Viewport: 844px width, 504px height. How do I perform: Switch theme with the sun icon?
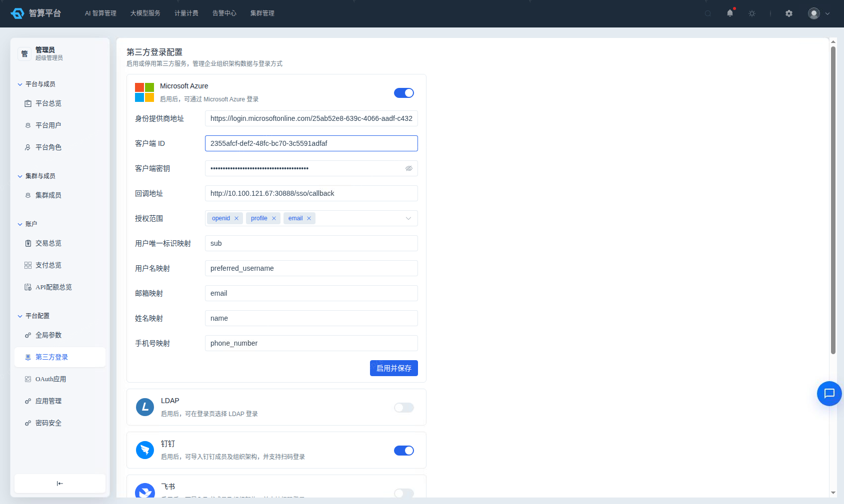(x=752, y=13)
